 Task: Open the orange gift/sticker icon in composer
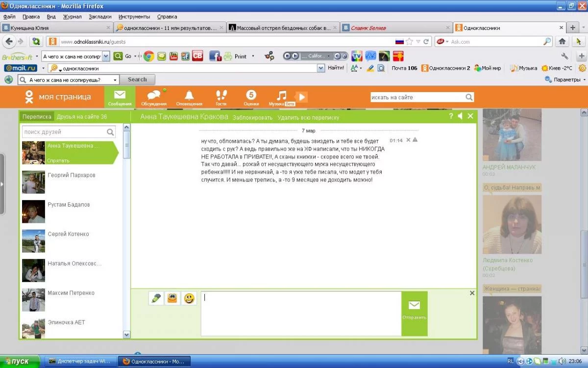point(172,298)
